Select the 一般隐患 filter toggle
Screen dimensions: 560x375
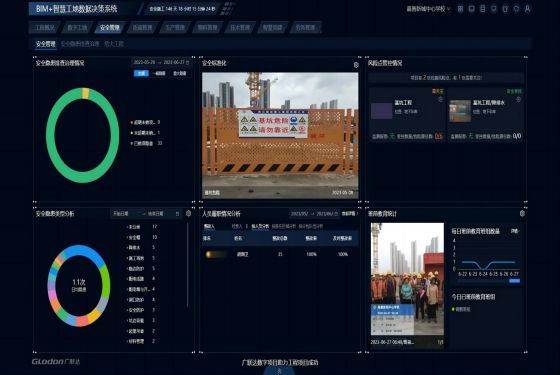pyautogui.click(x=159, y=73)
